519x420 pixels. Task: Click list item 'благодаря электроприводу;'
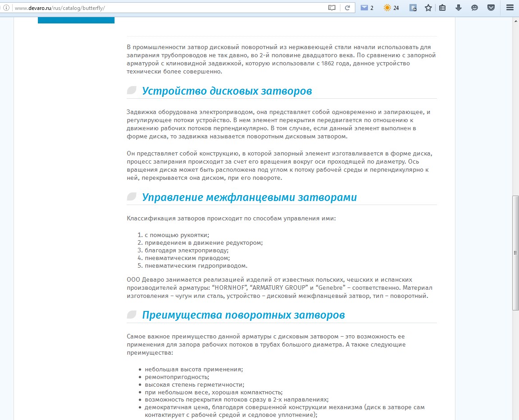186,251
